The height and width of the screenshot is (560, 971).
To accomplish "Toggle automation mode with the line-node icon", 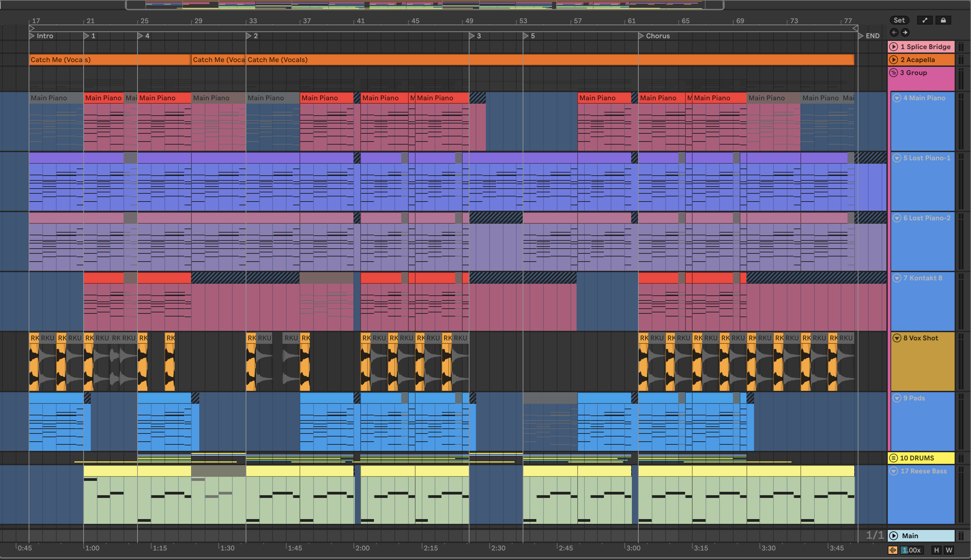I will pos(925,20).
